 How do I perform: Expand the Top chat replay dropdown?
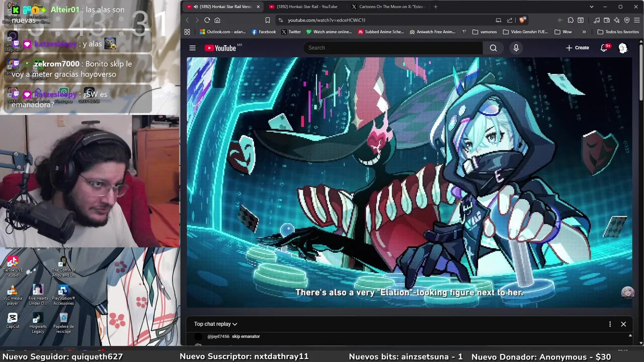click(215, 324)
